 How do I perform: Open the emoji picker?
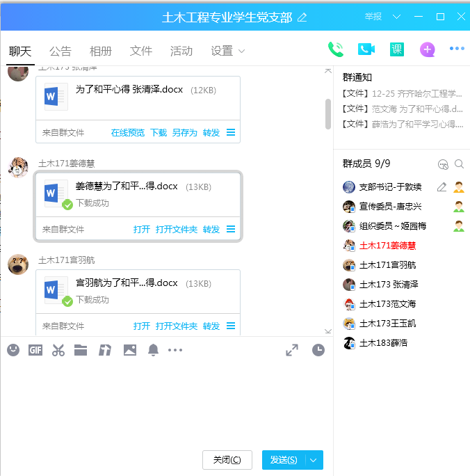point(13,350)
